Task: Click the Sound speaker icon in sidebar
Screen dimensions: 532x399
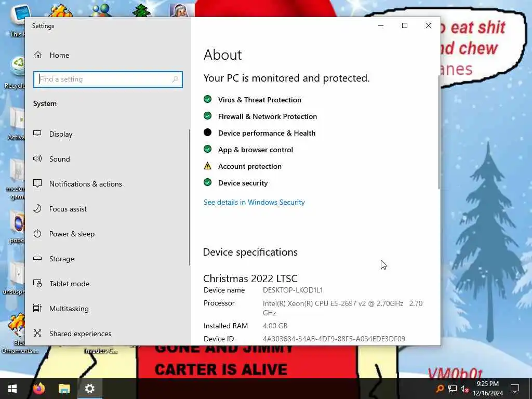Action: 37,158
